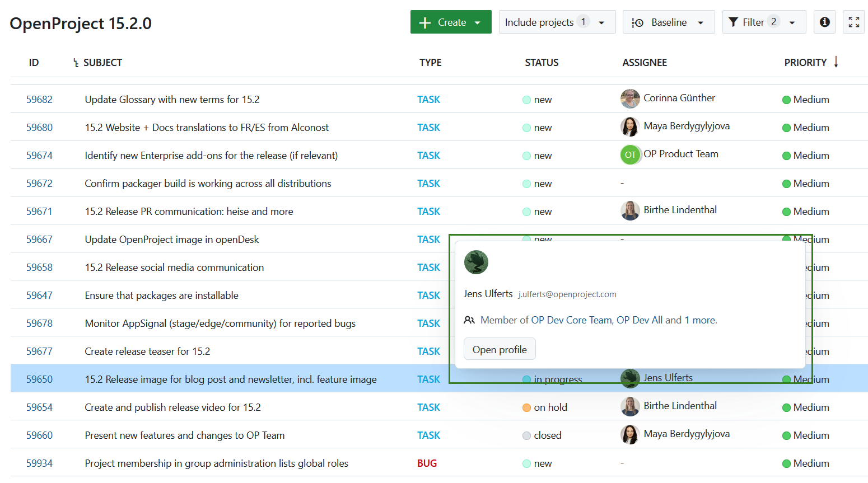The height and width of the screenshot is (483, 868).
Task: Click the BUG type label on row 59934
Action: click(x=427, y=463)
